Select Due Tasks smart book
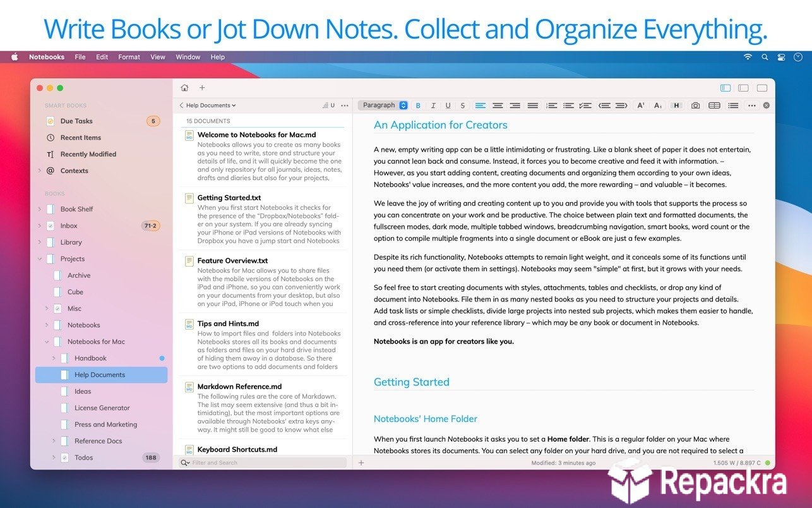 (101, 121)
